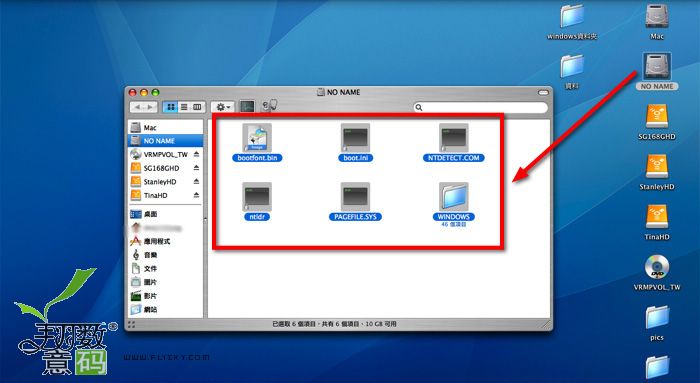Eject the SG168GHD volume in sidebar
The width and height of the screenshot is (700, 383).
196,168
